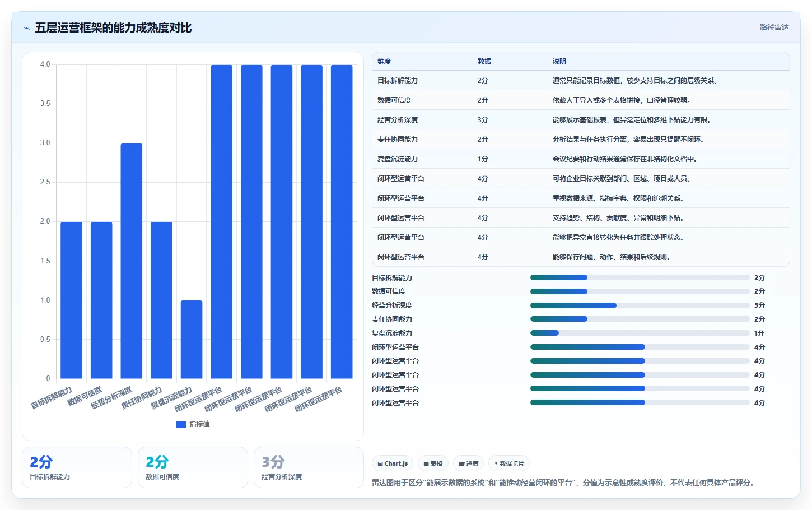
Task: Click the 复盘沉淀能力 bar in the chart
Action: (x=192, y=340)
